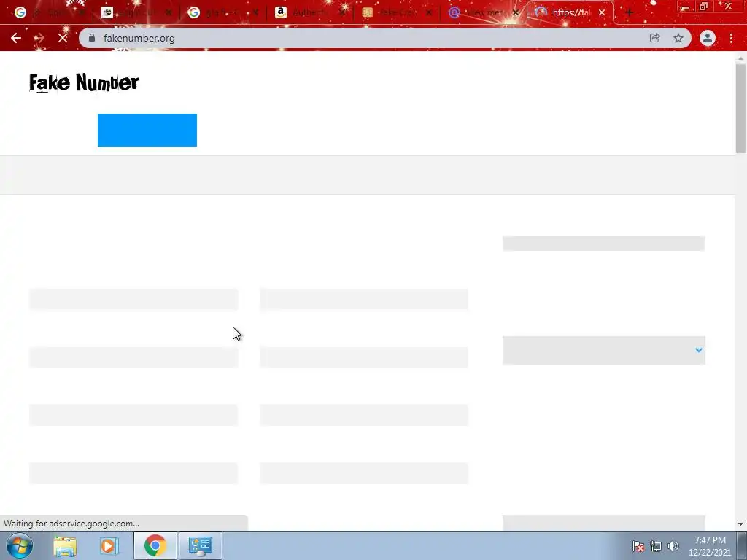Close the View mes tab
The height and width of the screenshot is (560, 747).
click(516, 13)
